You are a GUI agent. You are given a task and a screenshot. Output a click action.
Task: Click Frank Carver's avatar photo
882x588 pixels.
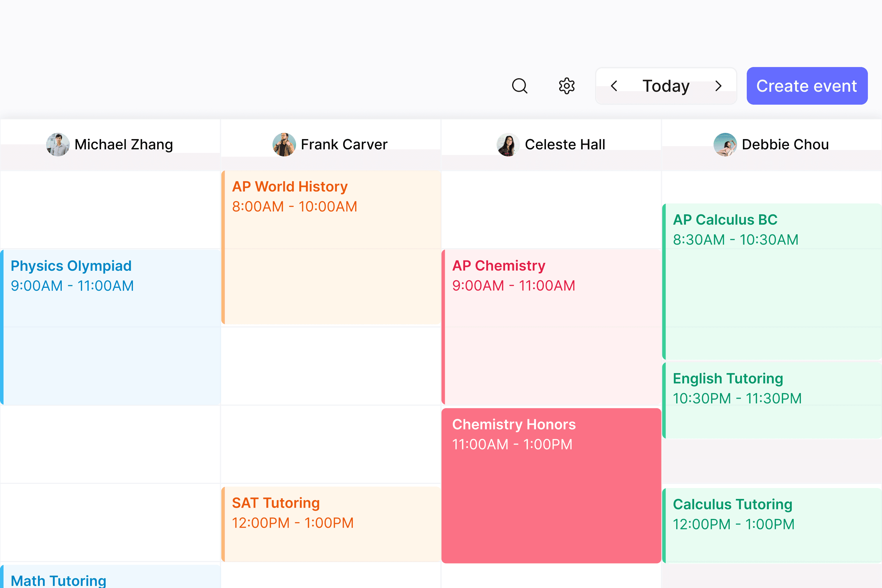click(x=284, y=144)
